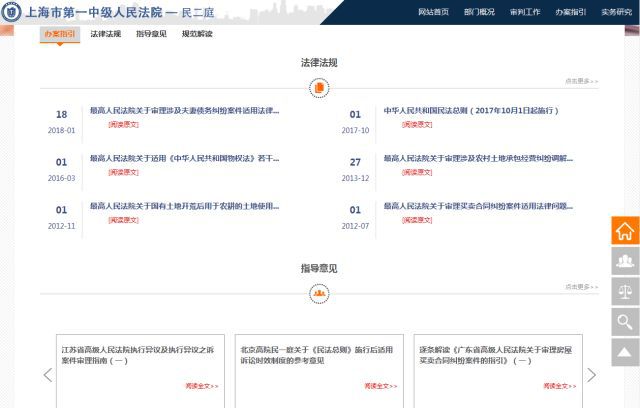Click the orange home icon in the side toolbar
640x408 pixels.
point(625,231)
